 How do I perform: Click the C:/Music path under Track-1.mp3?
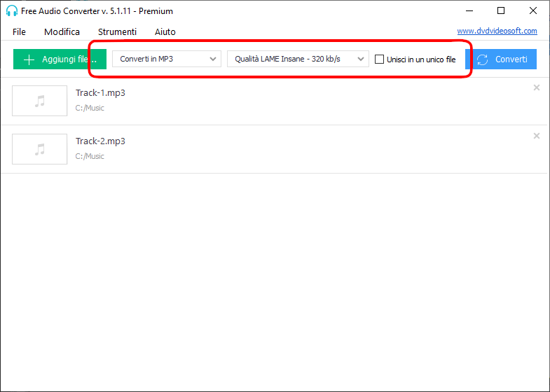pyautogui.click(x=90, y=108)
